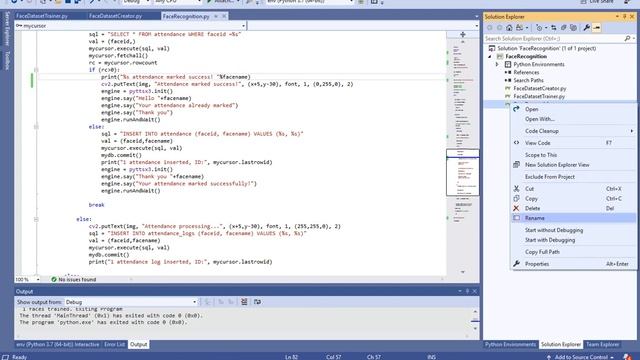Click Switch Views icon in Solution Explorer
The height and width of the screenshot is (360, 640).
pos(519,28)
